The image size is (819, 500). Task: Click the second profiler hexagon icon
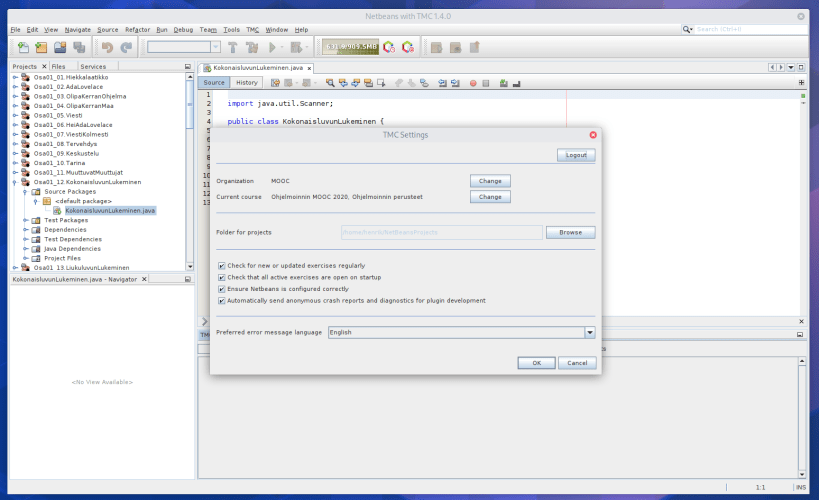coord(408,48)
